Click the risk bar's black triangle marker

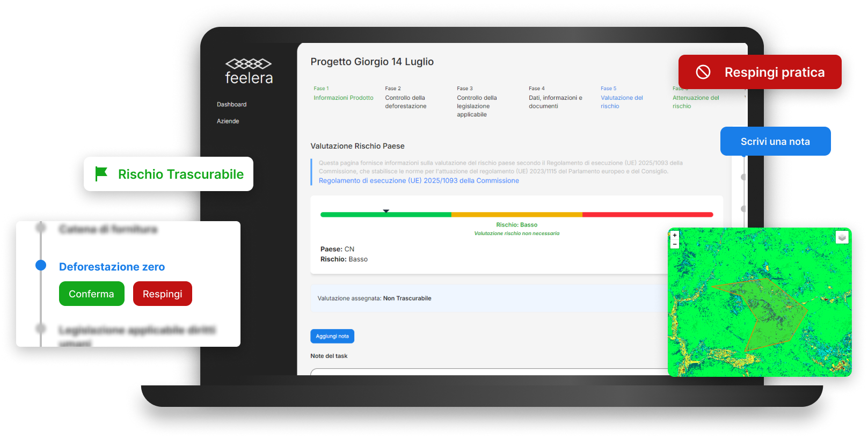[x=386, y=211]
